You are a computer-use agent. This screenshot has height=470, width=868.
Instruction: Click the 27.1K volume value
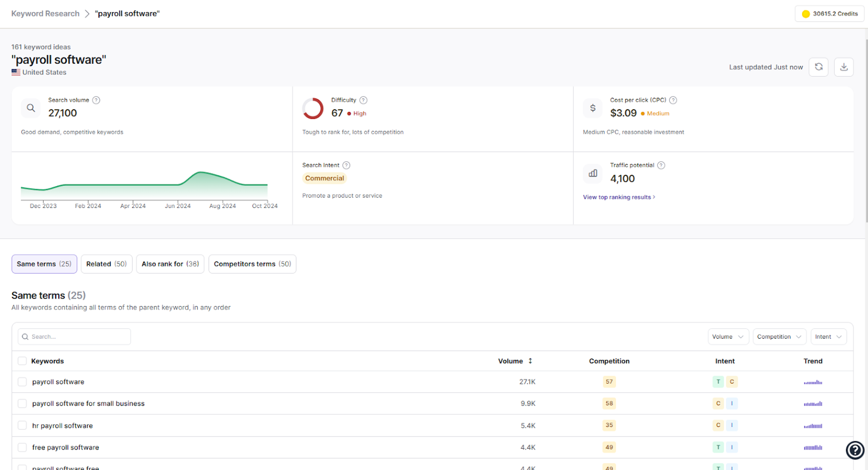point(527,382)
